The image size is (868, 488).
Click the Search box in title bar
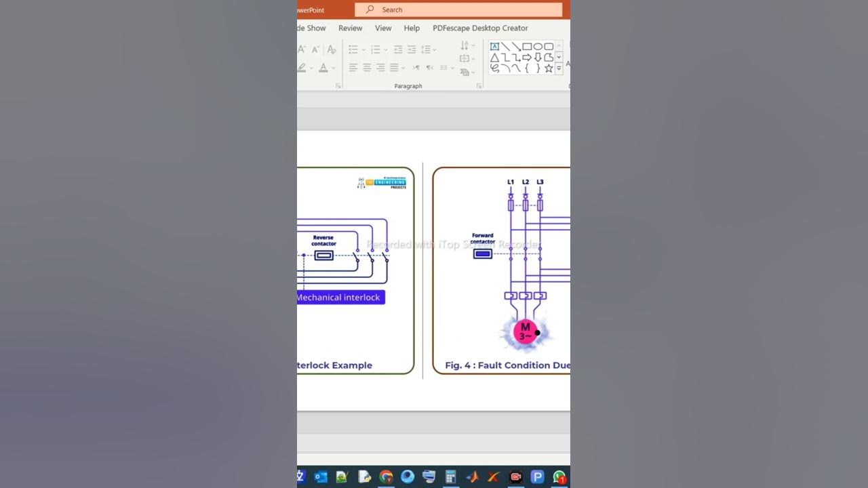pyautogui.click(x=458, y=9)
